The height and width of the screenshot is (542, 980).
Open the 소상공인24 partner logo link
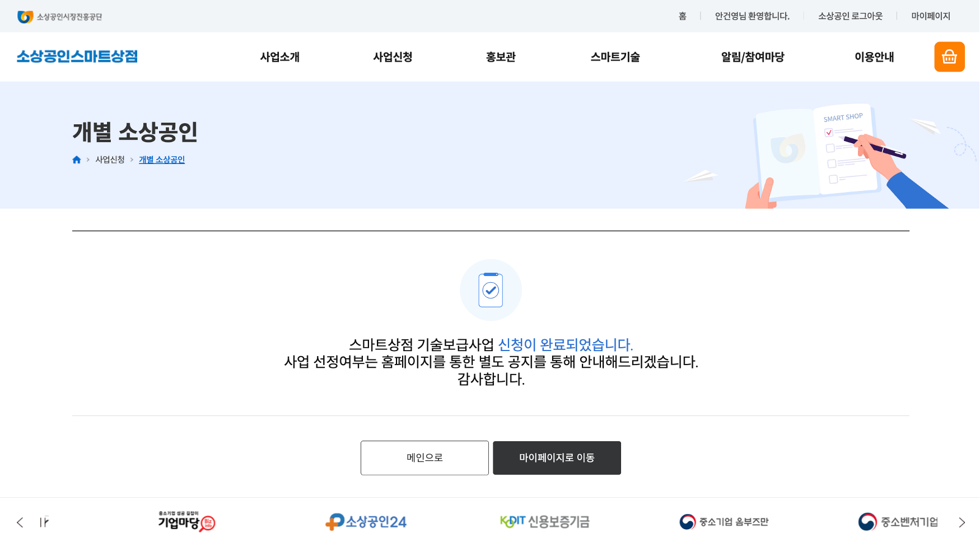coord(366,522)
